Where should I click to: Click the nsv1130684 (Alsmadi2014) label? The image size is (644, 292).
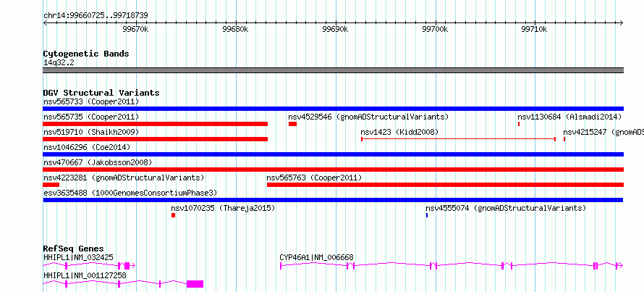point(569,117)
